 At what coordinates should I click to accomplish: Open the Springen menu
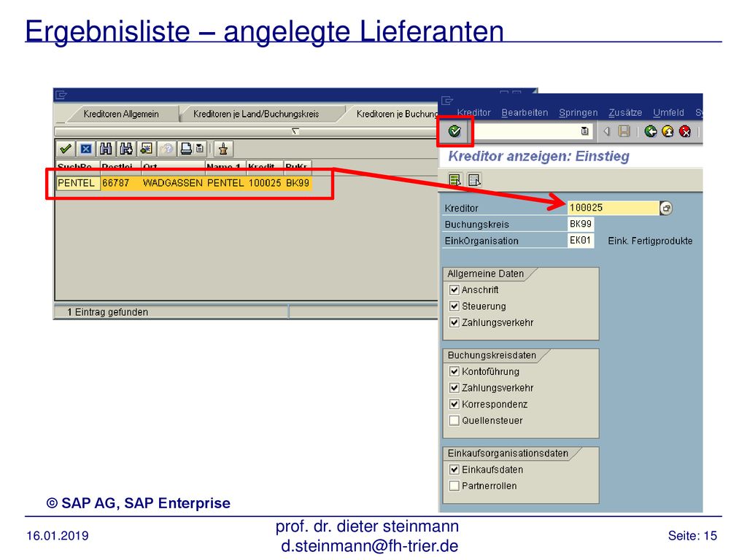(x=578, y=112)
